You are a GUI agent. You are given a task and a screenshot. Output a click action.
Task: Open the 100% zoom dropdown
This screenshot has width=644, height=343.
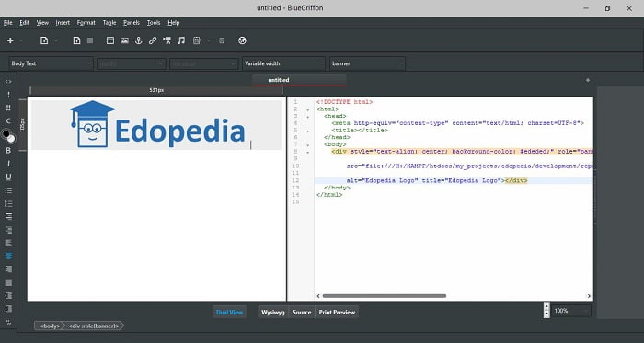[571, 311]
